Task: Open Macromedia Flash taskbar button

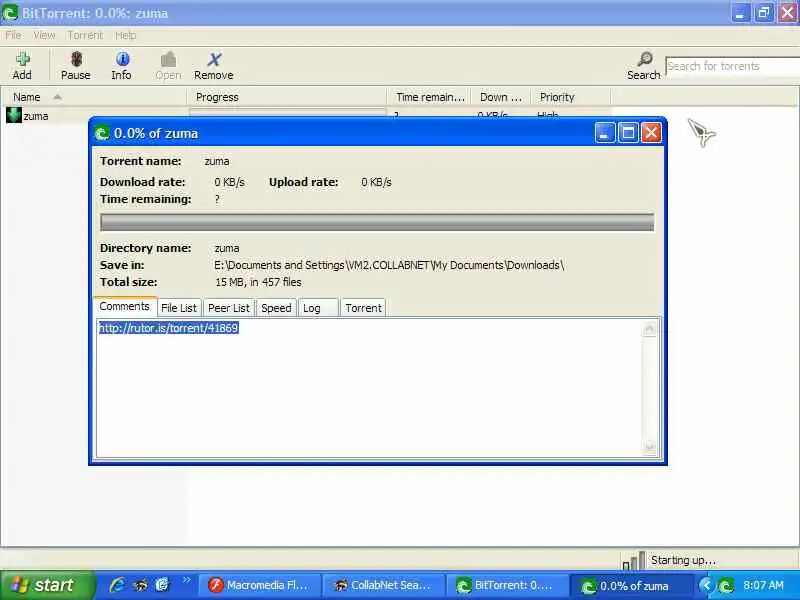Action: (x=260, y=586)
